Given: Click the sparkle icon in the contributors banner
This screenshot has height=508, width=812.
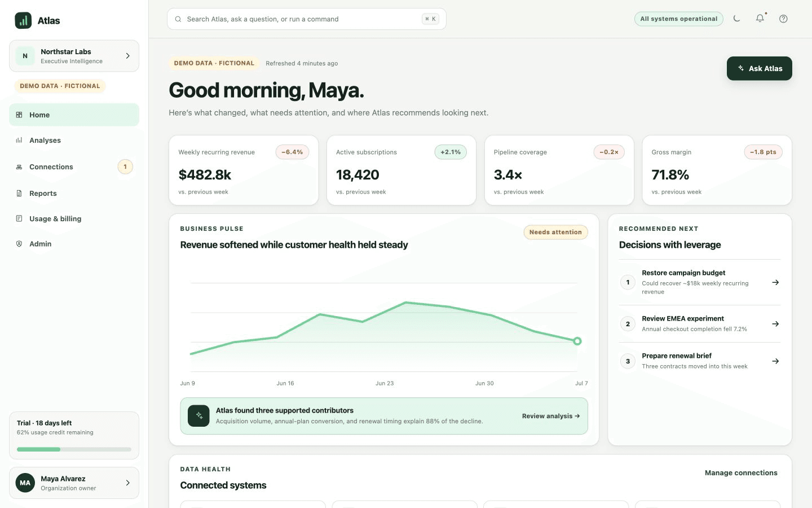Looking at the screenshot, I should [198, 416].
